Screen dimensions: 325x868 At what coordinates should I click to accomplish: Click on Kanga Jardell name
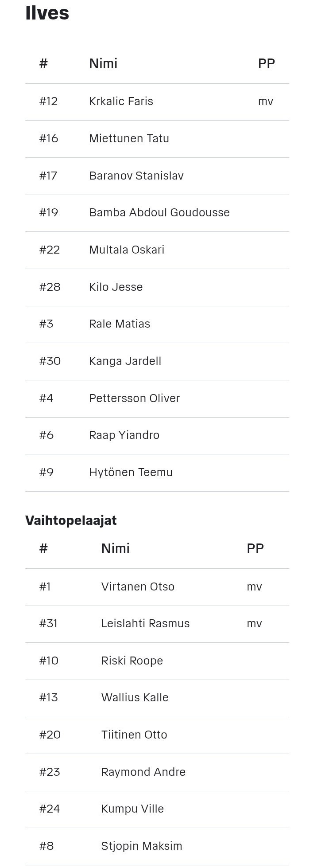tap(125, 361)
